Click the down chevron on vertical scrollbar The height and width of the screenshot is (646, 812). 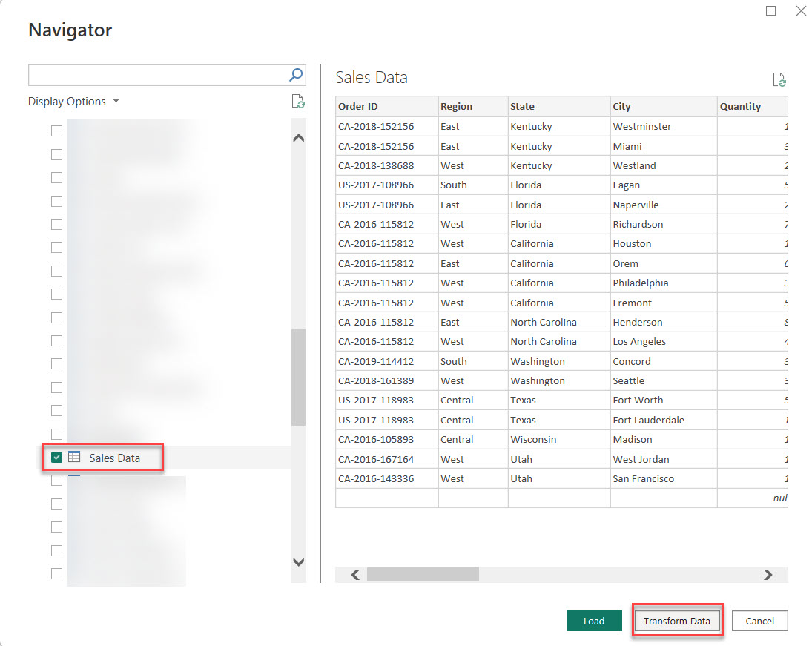(298, 562)
